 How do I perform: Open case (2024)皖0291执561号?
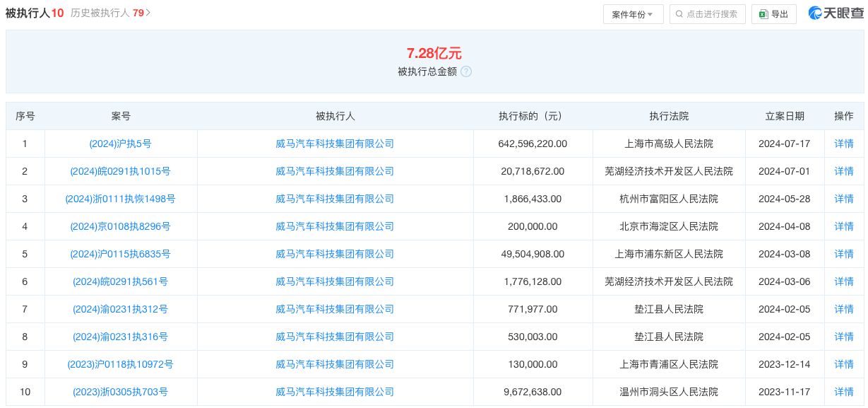120,281
